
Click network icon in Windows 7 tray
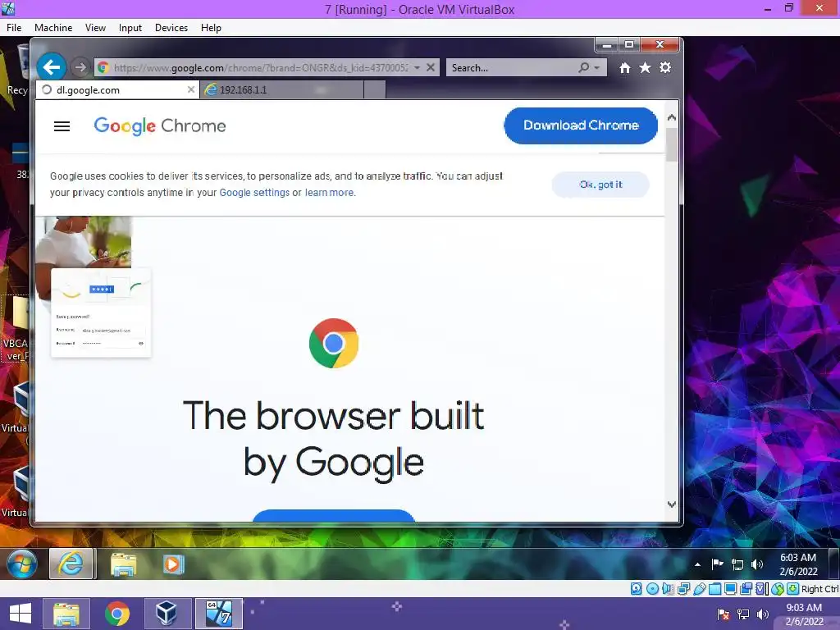click(x=737, y=564)
